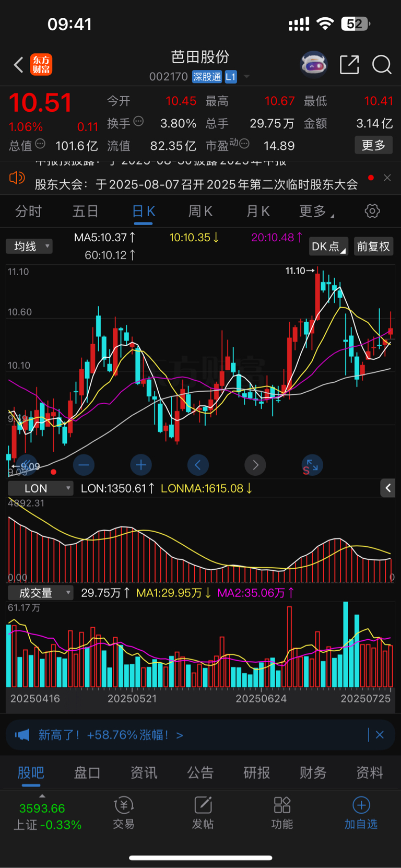The width and height of the screenshot is (401, 868).
Task: Tap the current price 10.51
Action: (40, 102)
